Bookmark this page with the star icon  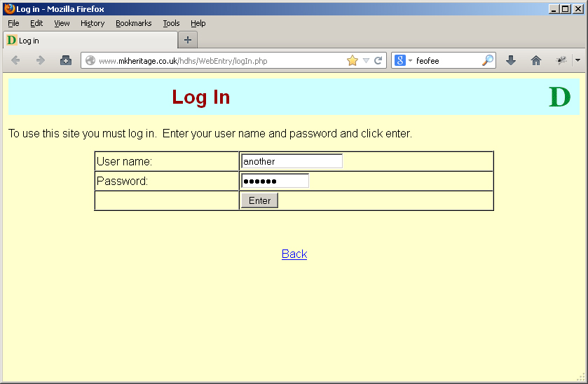pyautogui.click(x=352, y=61)
